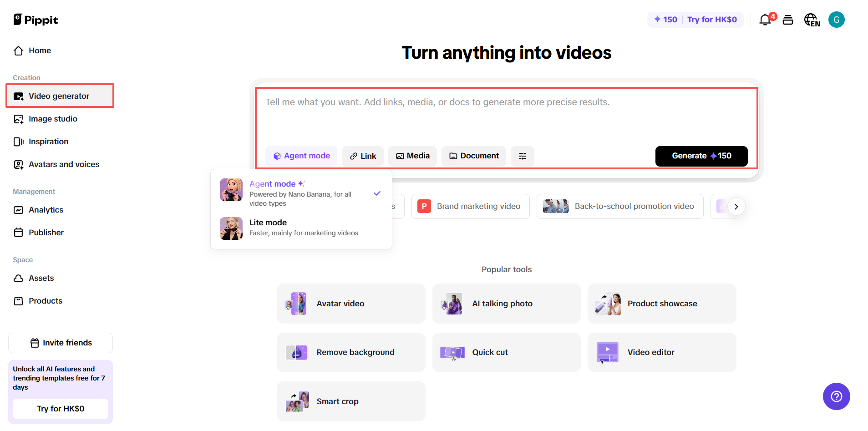
Task: Select the Avatar video tool
Action: tap(350, 304)
